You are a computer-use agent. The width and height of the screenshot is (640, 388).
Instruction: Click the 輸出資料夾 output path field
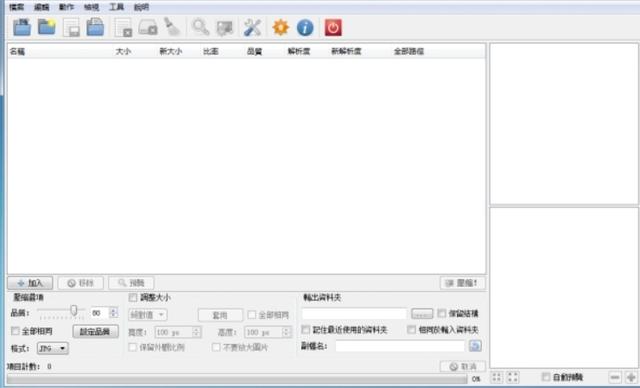tap(354, 313)
